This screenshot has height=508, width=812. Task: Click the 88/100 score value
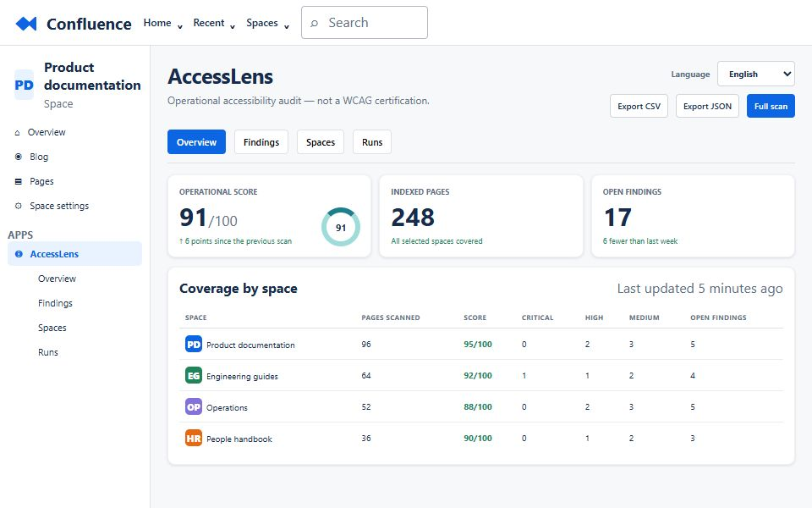[477, 407]
